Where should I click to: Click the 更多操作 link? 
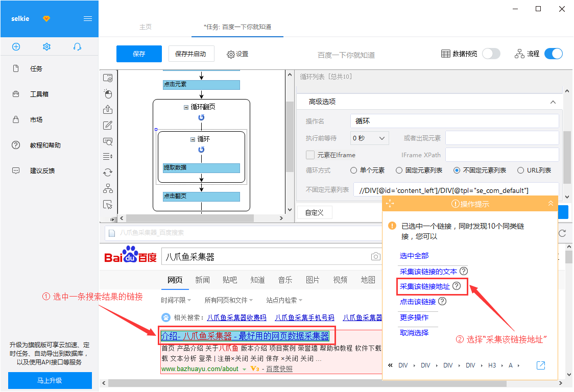tap(414, 317)
